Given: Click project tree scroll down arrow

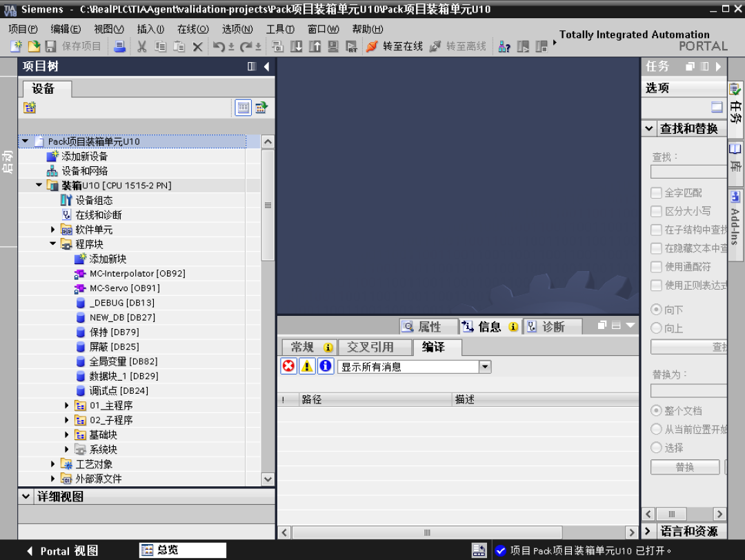Looking at the screenshot, I should tap(268, 479).
